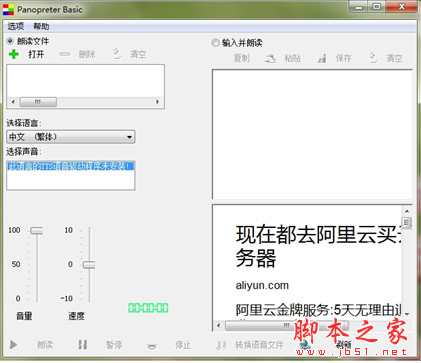Viewport: 421px width, 363px height.
Task: Close the Panopreter Basic window
Action: tap(401, 7)
